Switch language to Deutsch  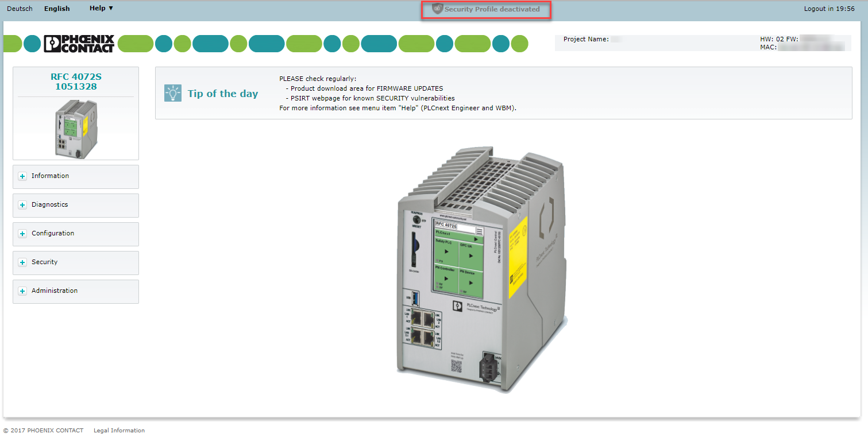(20, 9)
